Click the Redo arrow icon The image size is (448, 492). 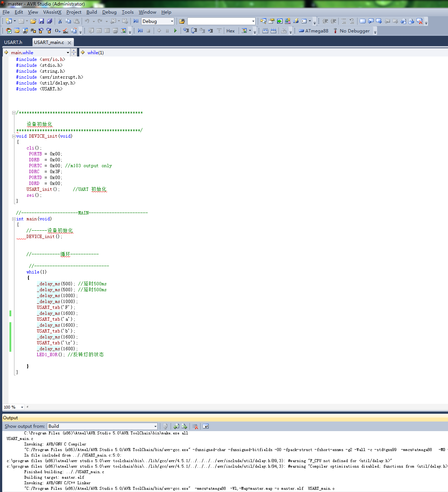pyautogui.click(x=100, y=21)
